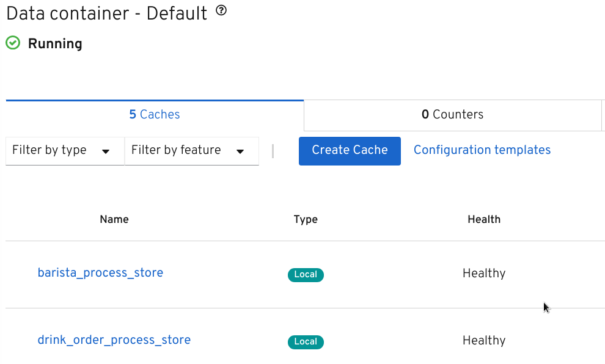The image size is (605, 364).
Task: Click the green Running status icon
Action: (12, 43)
